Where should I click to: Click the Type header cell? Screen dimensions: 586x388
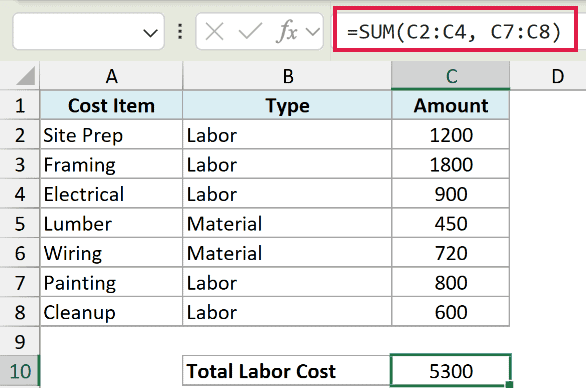287,105
